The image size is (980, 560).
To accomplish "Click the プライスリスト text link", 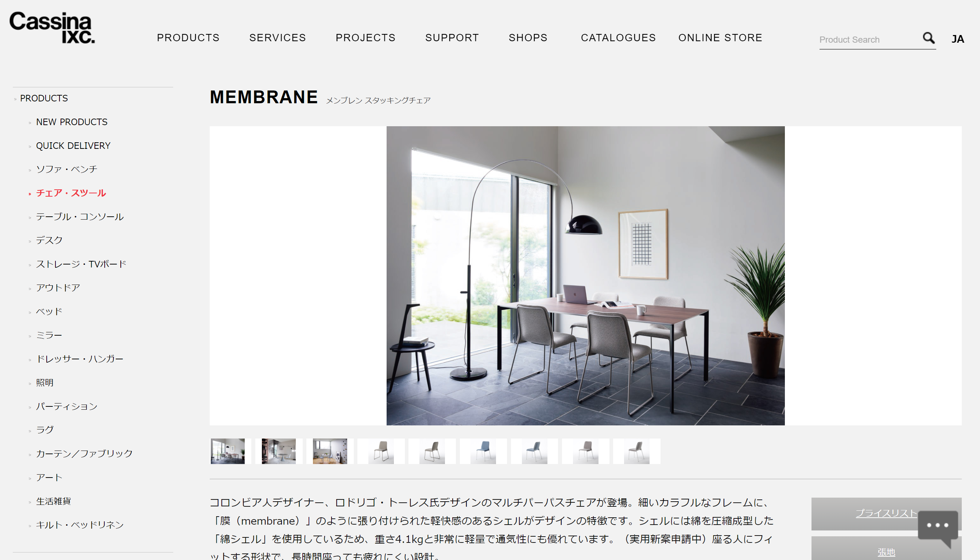I will (883, 514).
